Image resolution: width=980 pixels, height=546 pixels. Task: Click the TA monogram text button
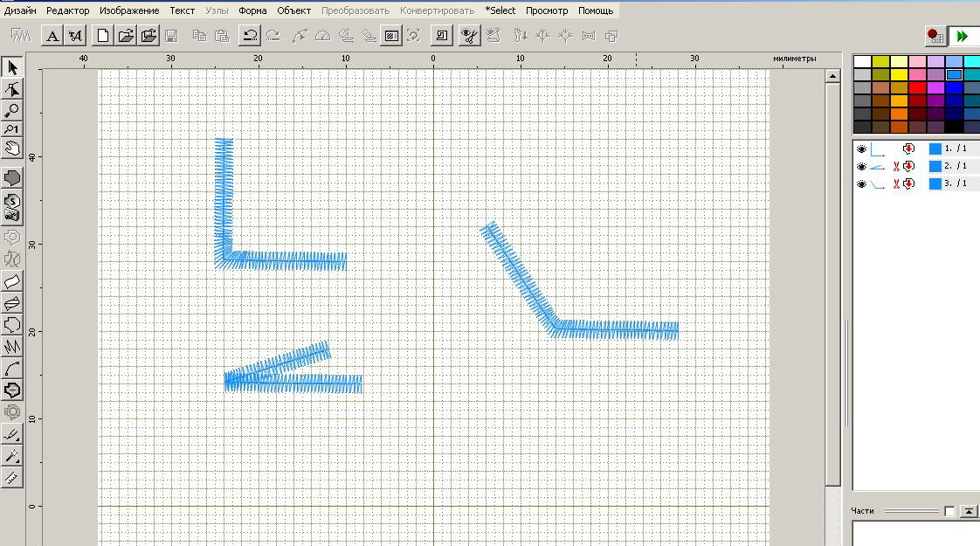(75, 36)
